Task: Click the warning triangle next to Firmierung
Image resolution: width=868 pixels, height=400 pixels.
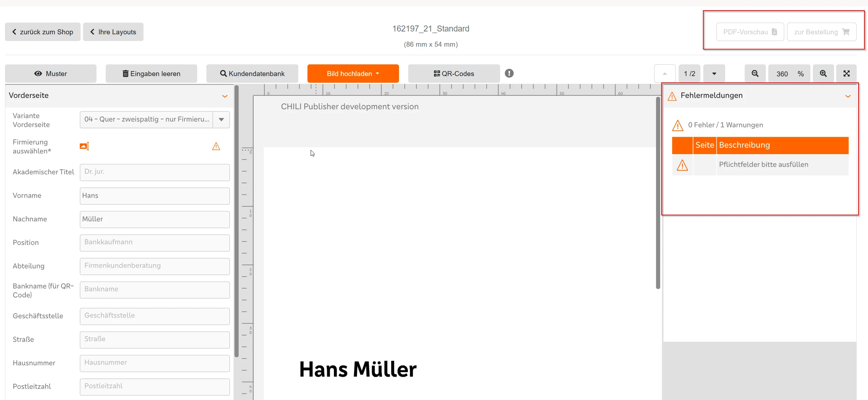Action: [216, 146]
